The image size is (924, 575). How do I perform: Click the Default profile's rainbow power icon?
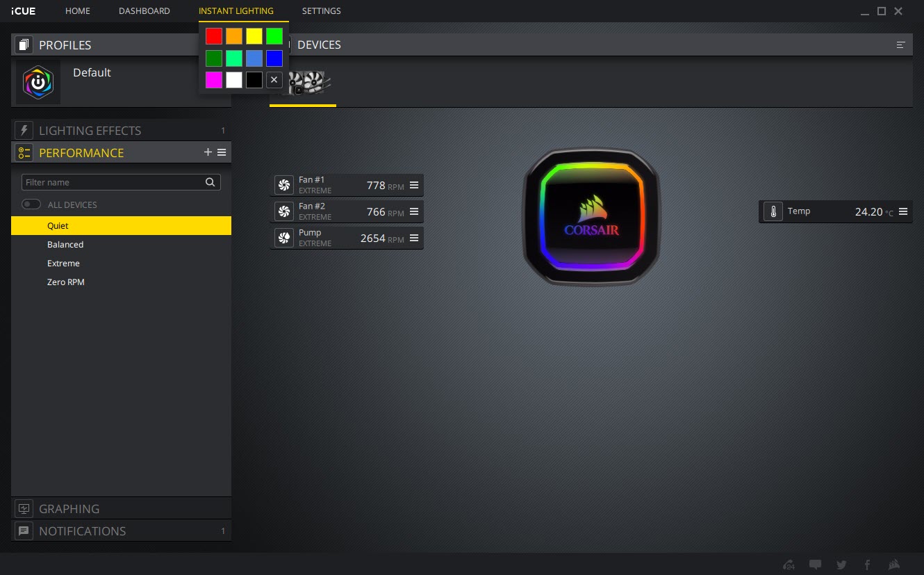[38, 82]
